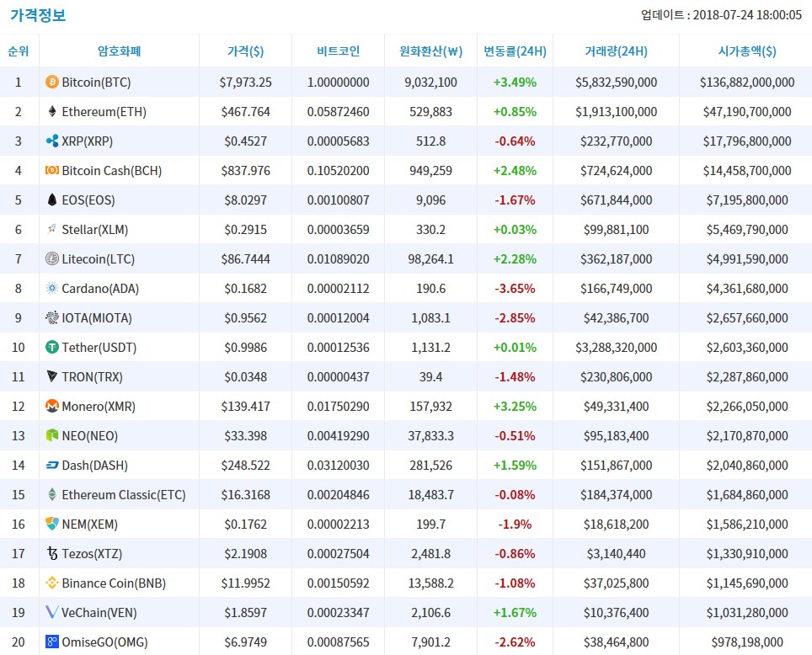Open the NEM(XEM) name link
The image size is (812, 655).
click(90, 525)
